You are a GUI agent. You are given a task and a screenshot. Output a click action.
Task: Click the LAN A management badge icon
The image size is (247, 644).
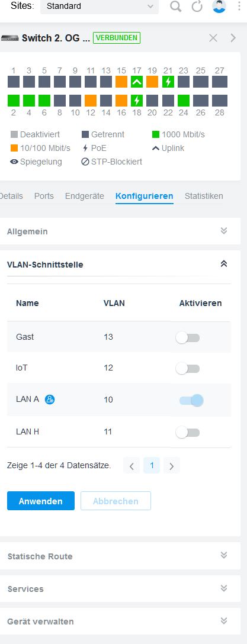click(50, 399)
